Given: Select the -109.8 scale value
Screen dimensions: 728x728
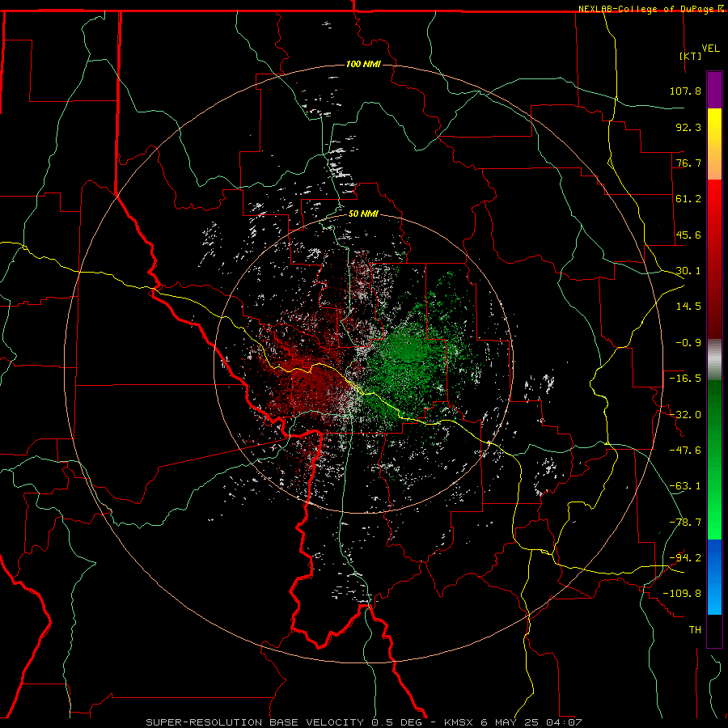Looking at the screenshot, I should pos(682,594).
